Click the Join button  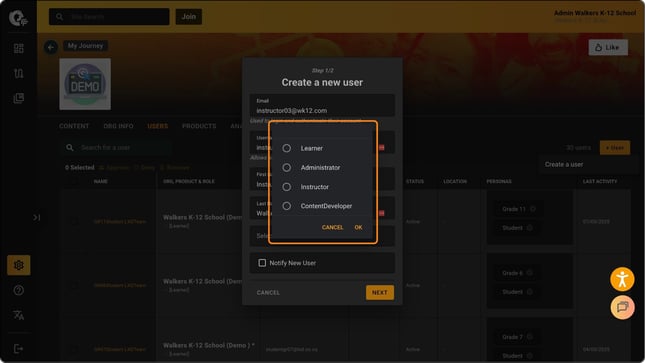tap(189, 16)
